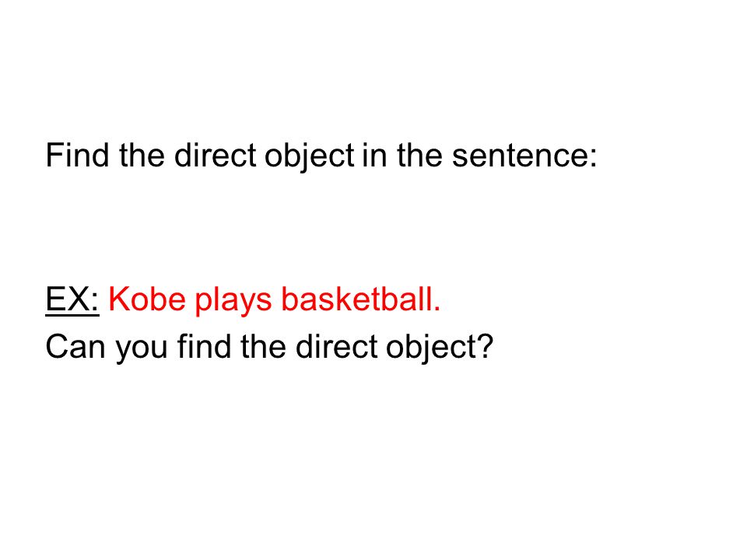
Task: Click the word direct in the question line
Action: 337,345
